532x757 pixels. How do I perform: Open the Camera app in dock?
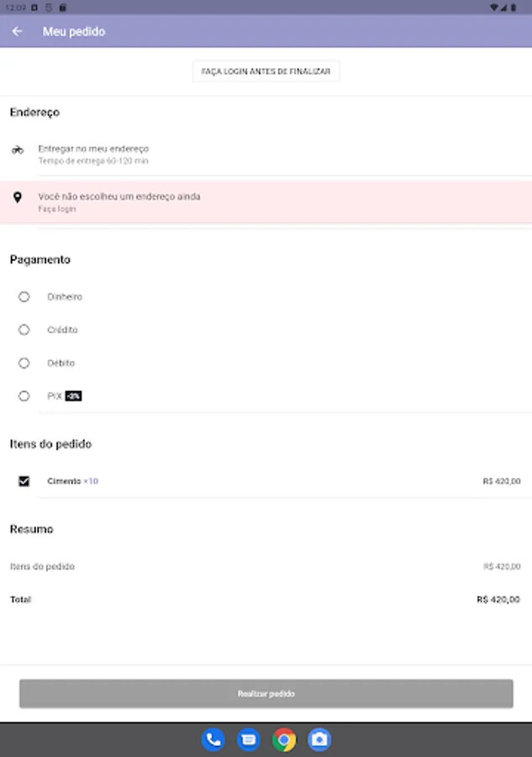click(319, 739)
